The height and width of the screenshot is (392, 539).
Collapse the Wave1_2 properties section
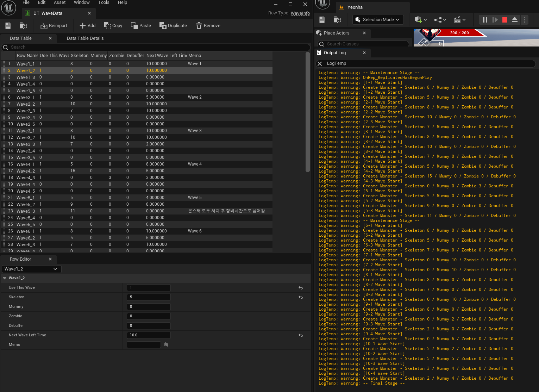click(x=5, y=278)
